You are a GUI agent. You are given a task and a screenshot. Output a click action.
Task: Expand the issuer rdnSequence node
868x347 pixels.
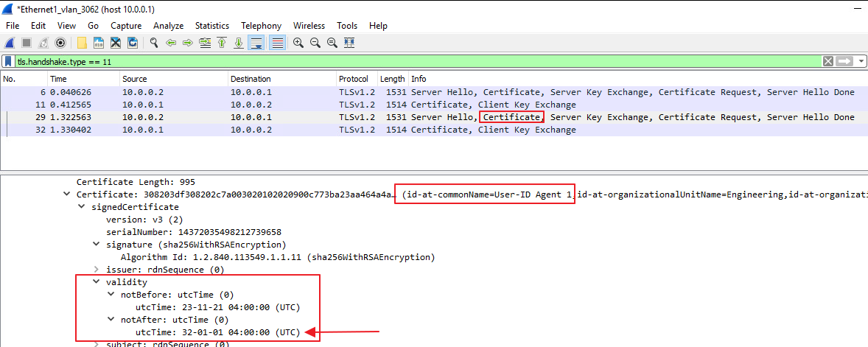96,270
